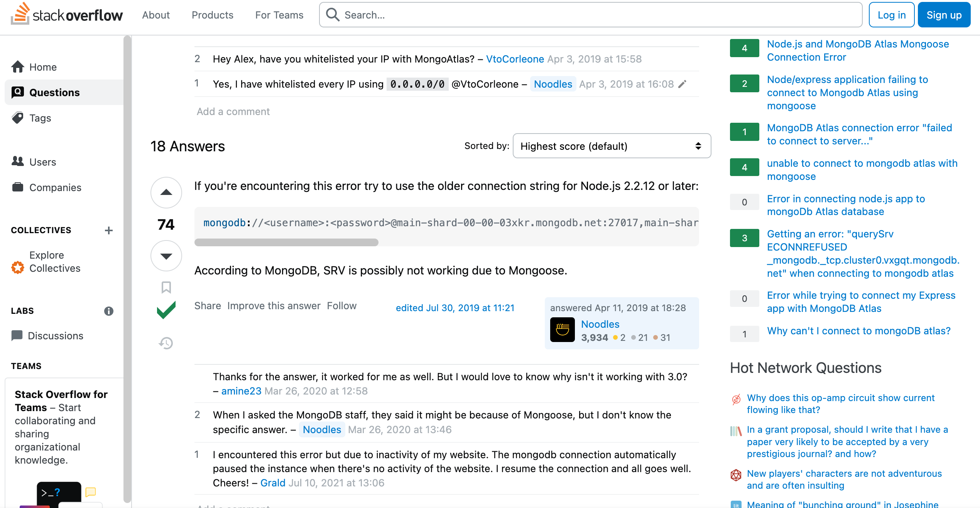This screenshot has height=508, width=980.
Task: Show activity history of the answer
Action: [x=166, y=343]
